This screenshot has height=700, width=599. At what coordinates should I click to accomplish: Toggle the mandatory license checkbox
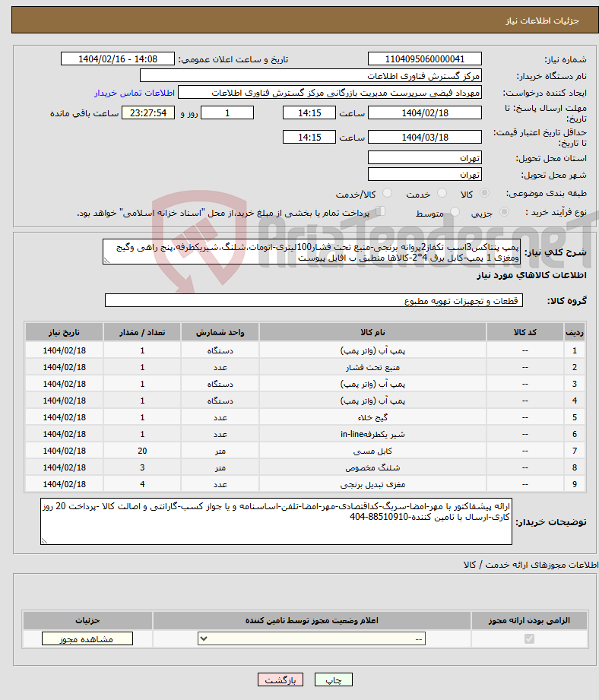point(529,639)
